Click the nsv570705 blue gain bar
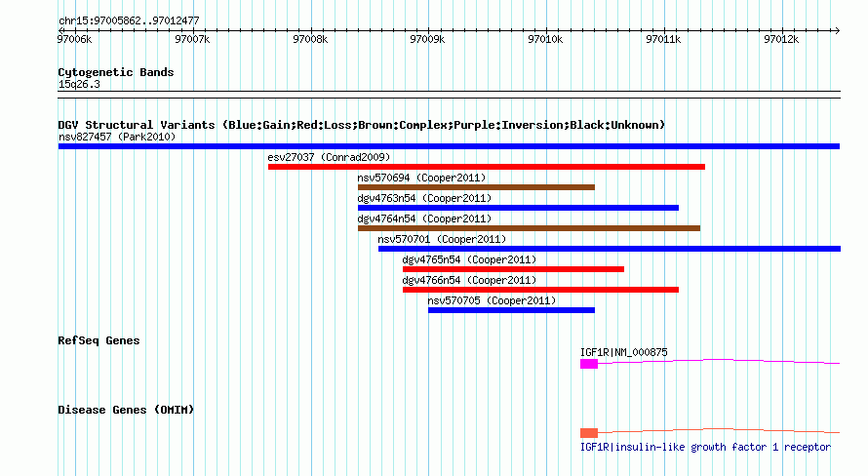 click(511, 310)
